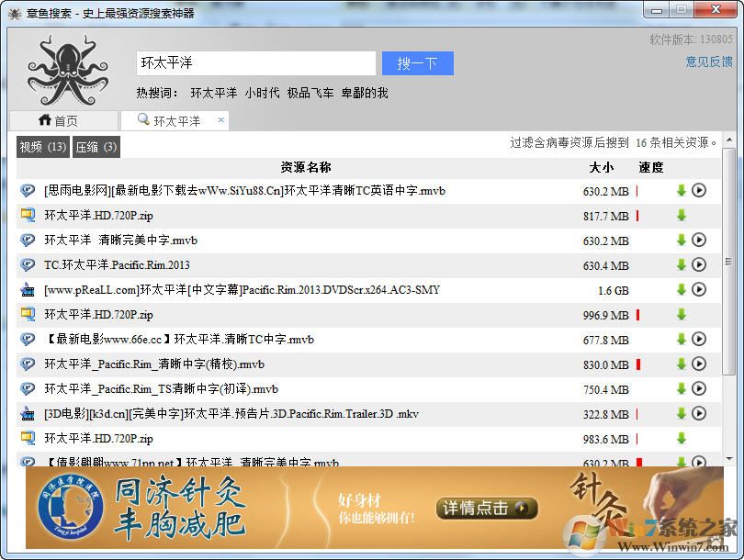Select the 视频(13) filter tab
The width and height of the screenshot is (744, 560).
[41, 146]
